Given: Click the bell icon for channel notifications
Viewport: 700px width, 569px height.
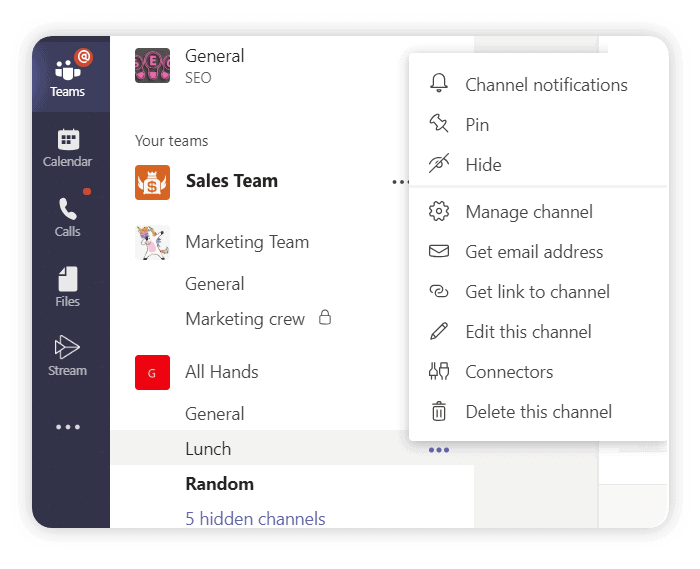Looking at the screenshot, I should click(439, 83).
